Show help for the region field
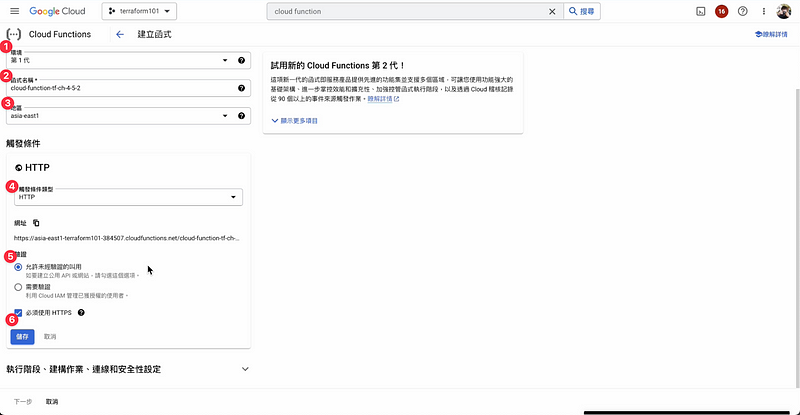Screen dimensions: 800x415 click(x=241, y=115)
